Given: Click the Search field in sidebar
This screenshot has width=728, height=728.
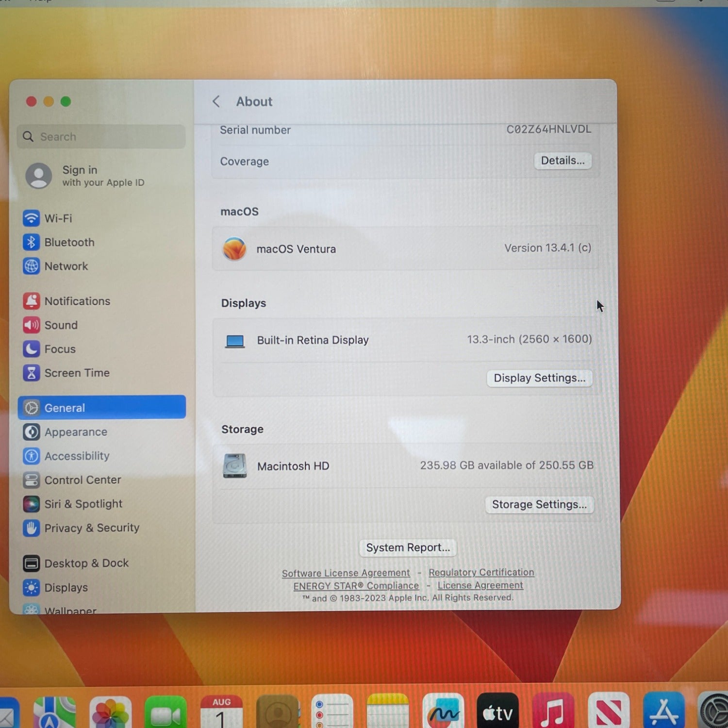Looking at the screenshot, I should point(101,137).
